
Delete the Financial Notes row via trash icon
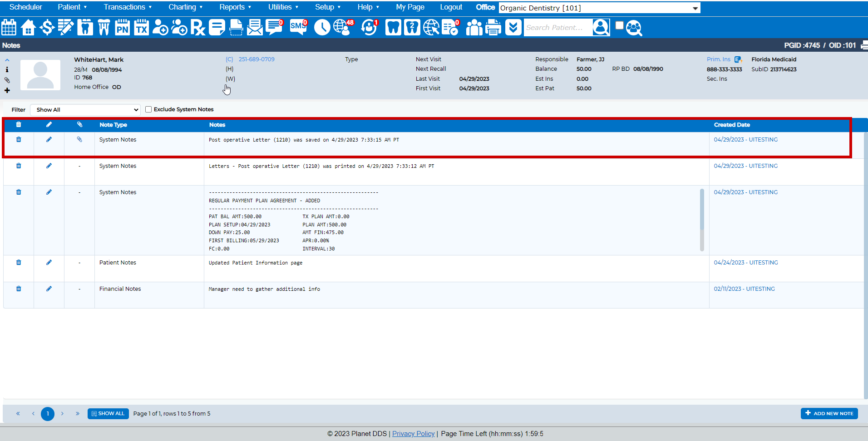point(19,289)
